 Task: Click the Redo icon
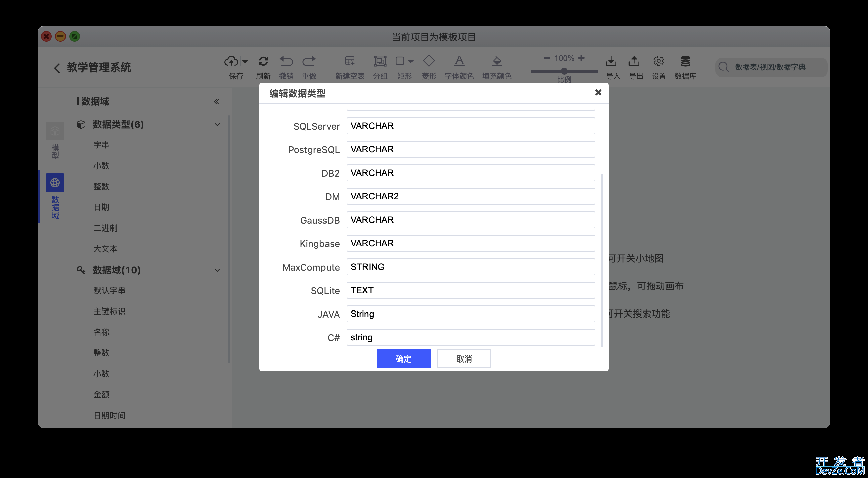[309, 61]
